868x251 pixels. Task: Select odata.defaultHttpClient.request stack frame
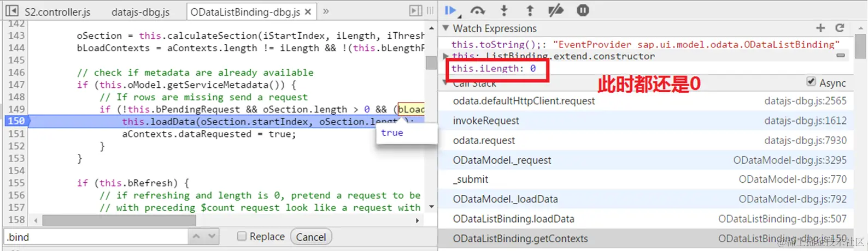coord(646,101)
